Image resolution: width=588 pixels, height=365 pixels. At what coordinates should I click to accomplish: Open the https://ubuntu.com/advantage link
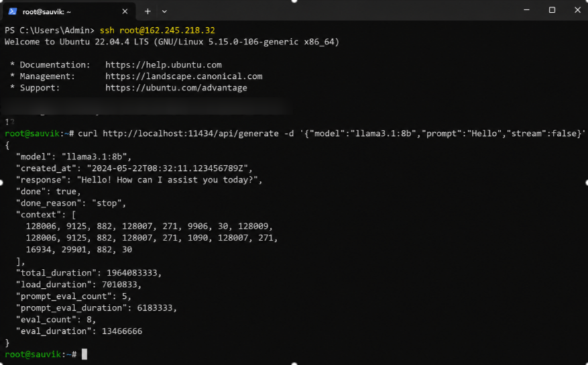pos(176,88)
